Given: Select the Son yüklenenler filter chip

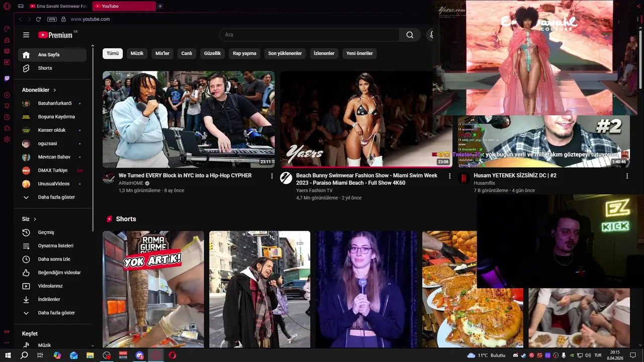Looking at the screenshot, I should coord(285,53).
